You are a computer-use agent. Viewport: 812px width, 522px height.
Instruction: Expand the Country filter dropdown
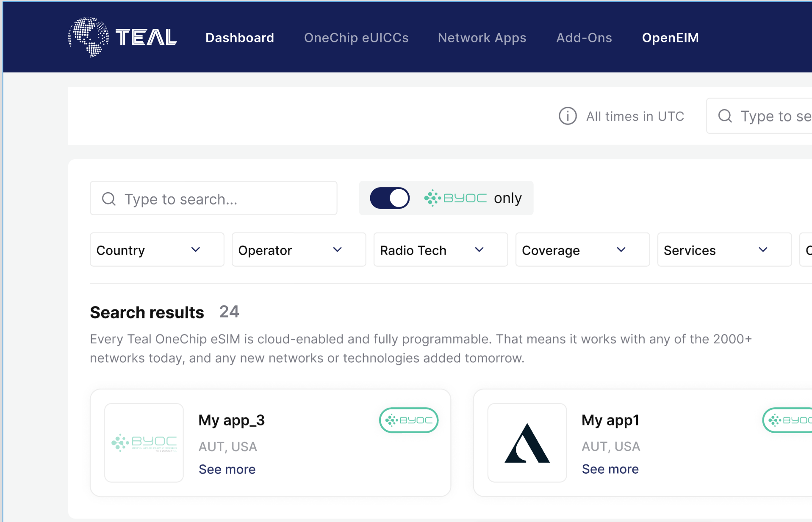coord(157,250)
